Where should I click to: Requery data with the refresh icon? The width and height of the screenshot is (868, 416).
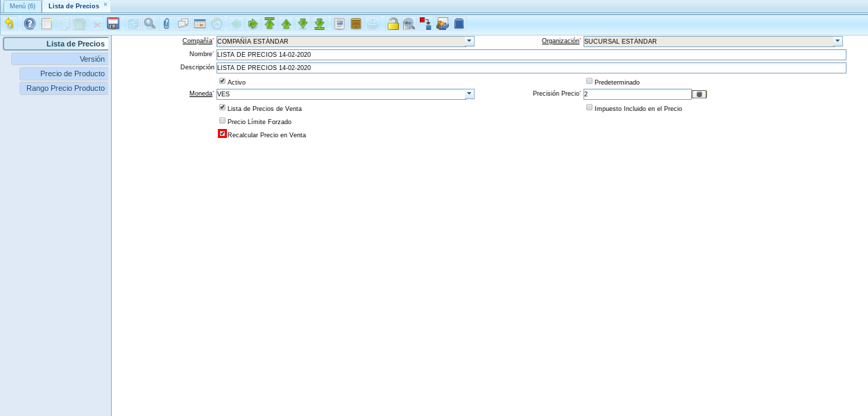(132, 23)
